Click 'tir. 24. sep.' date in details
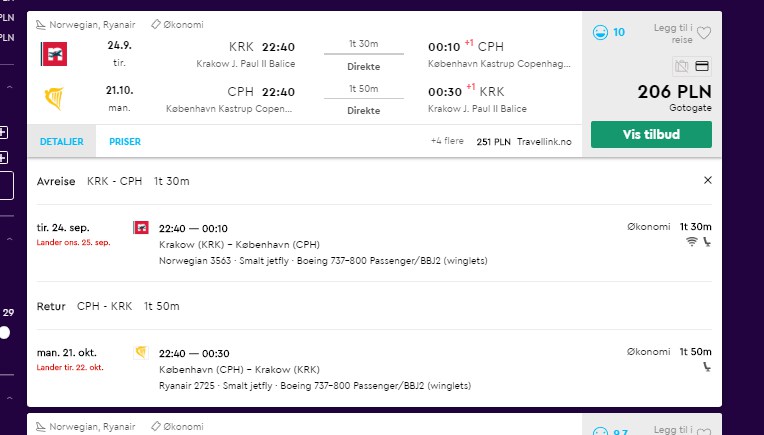 (63, 228)
